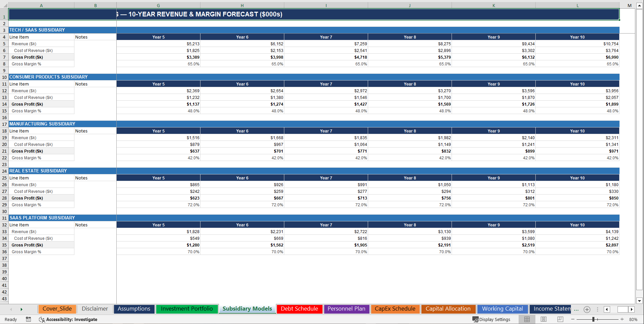Open Display Settings from the status bar
This screenshot has width=644, height=324.
click(492, 319)
